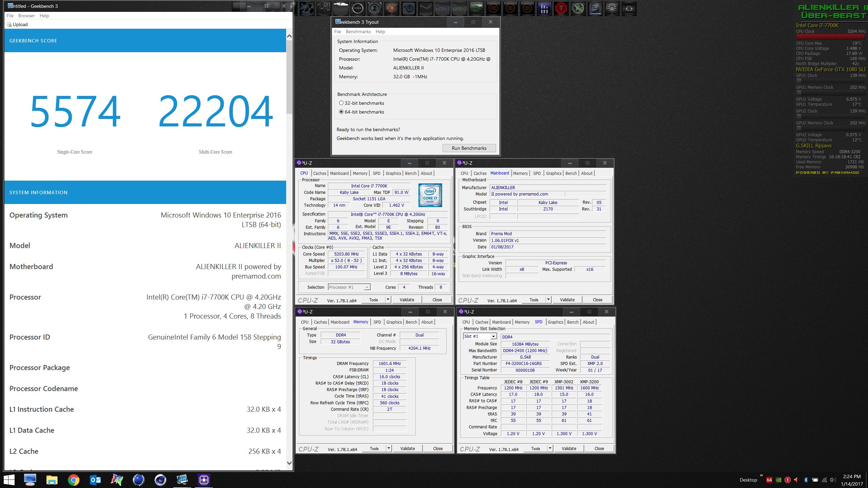868x488 pixels.
Task: Open the recycle bin dock icon
Action: 629,8
